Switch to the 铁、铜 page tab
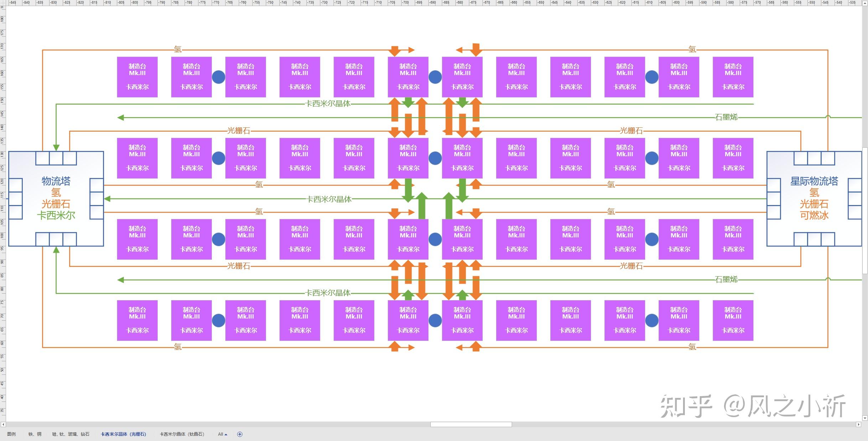The image size is (868, 441). [35, 434]
